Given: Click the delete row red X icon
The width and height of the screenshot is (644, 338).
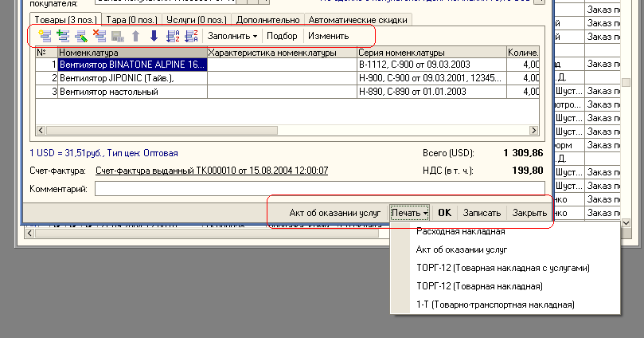Looking at the screenshot, I should [99, 36].
